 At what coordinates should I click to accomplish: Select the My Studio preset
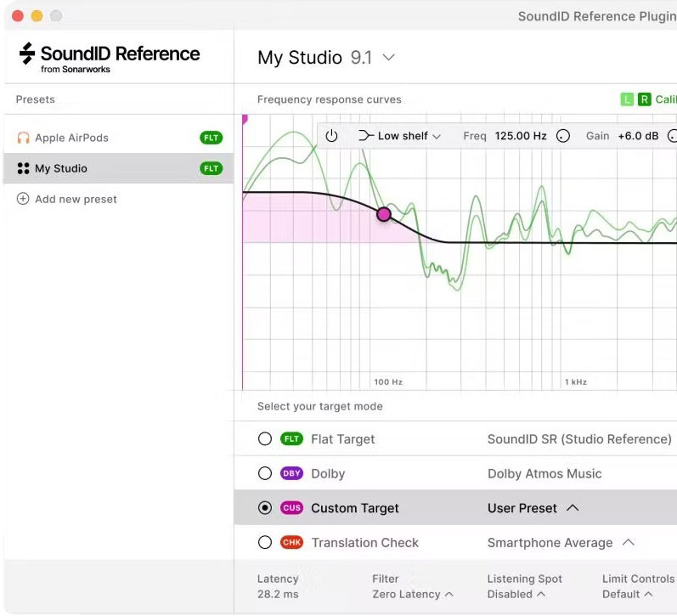[x=119, y=168]
